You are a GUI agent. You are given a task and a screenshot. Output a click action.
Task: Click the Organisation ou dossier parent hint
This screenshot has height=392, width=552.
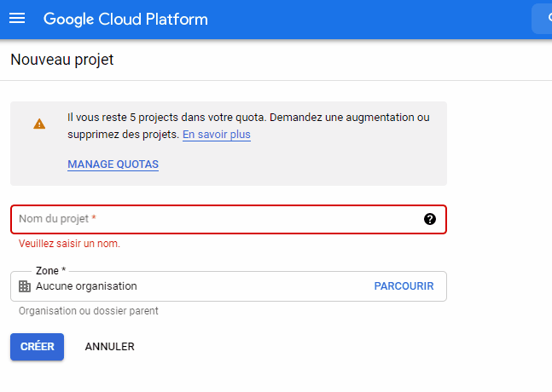point(89,311)
